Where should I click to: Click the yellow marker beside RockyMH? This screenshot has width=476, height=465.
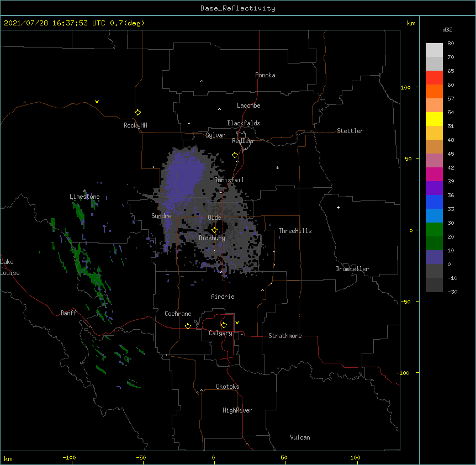click(x=137, y=112)
